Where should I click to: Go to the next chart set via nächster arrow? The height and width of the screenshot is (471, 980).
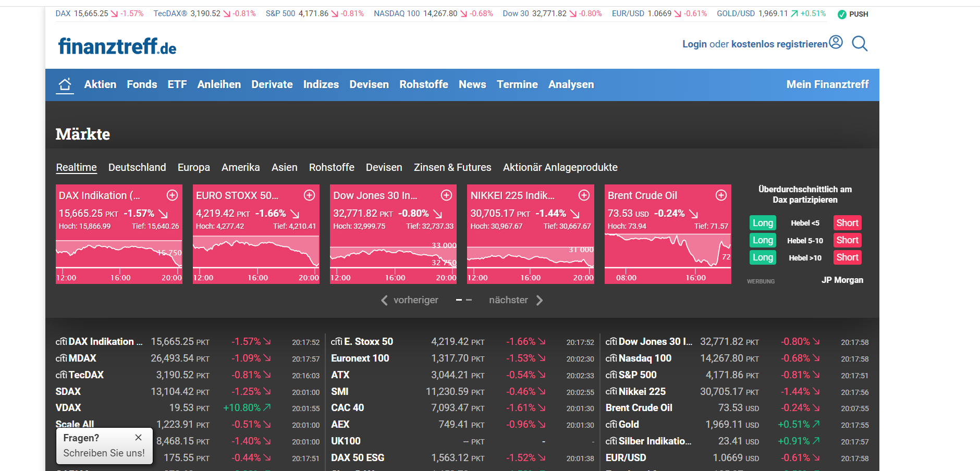[540, 300]
